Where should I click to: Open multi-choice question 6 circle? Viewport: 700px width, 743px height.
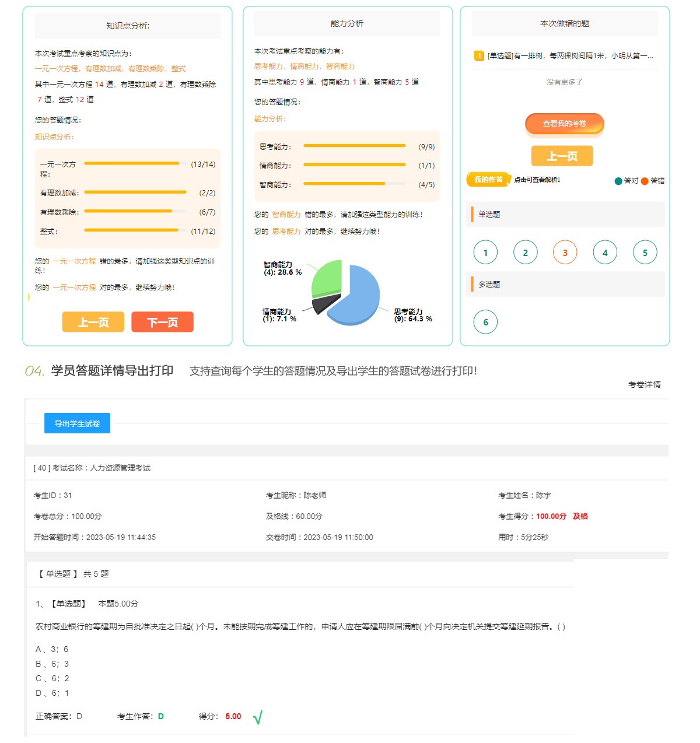[x=485, y=322]
